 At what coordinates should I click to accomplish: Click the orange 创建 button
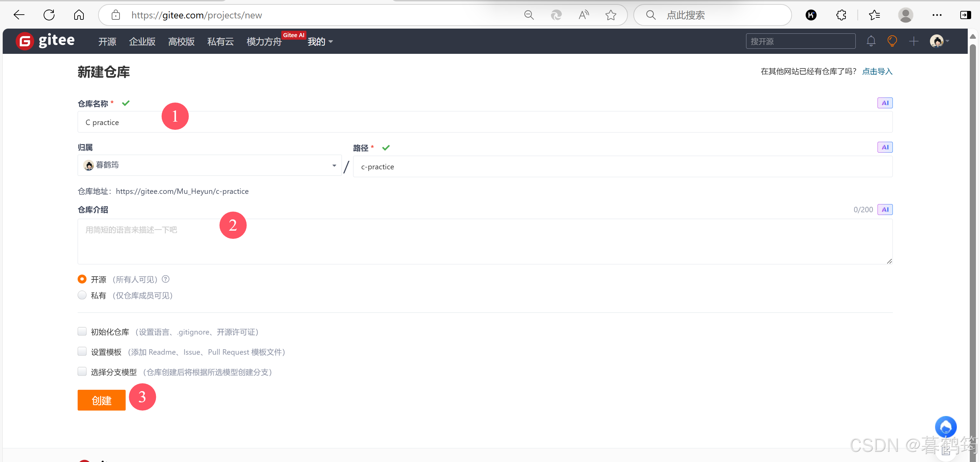pos(101,400)
